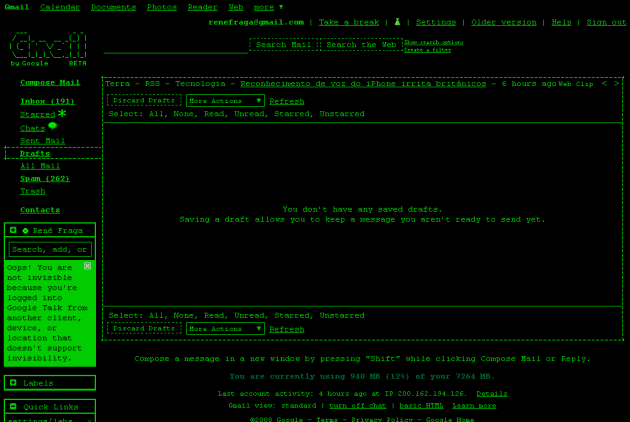The height and width of the screenshot is (422, 630).
Task: Open Spam (262) folder
Action: (x=45, y=178)
